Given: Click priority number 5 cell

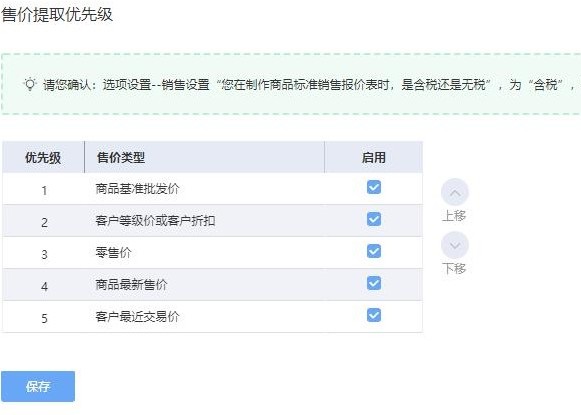Looking at the screenshot, I should coord(44,318).
